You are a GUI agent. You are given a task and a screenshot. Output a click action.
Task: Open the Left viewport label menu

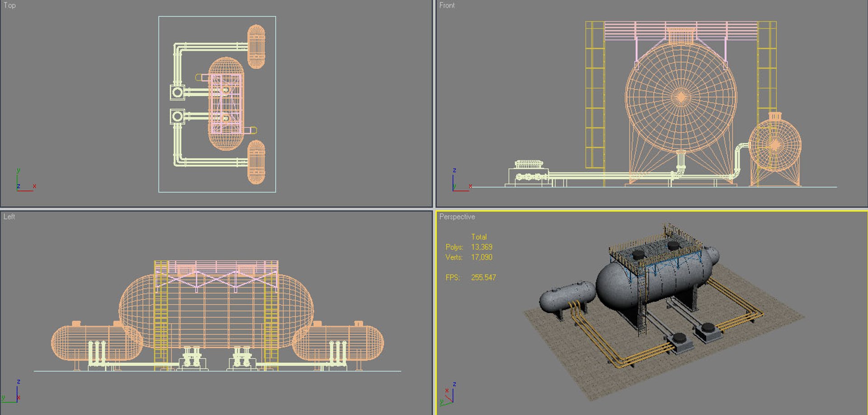click(x=9, y=217)
